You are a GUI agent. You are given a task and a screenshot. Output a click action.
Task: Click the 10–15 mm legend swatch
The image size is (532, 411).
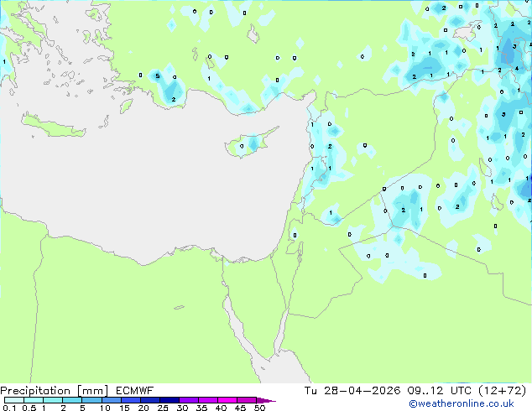[x=111, y=400]
